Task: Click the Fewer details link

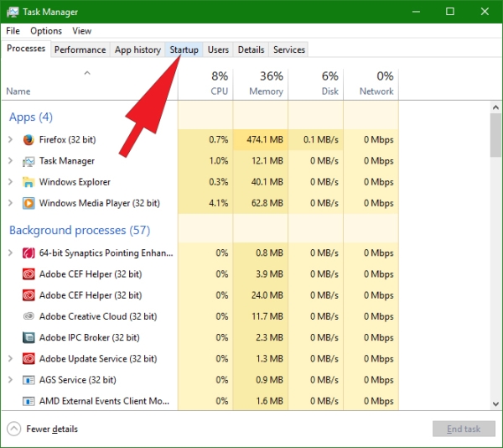Action: [x=52, y=429]
